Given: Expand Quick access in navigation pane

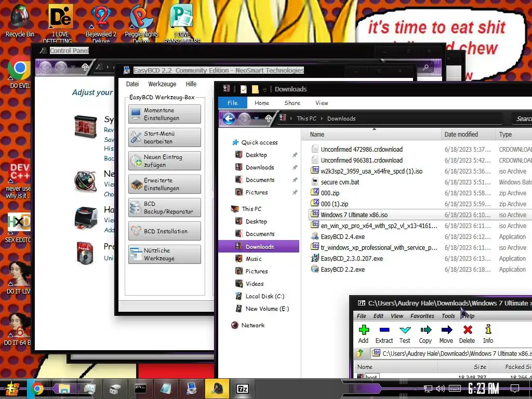Looking at the screenshot, I should 259,142.
